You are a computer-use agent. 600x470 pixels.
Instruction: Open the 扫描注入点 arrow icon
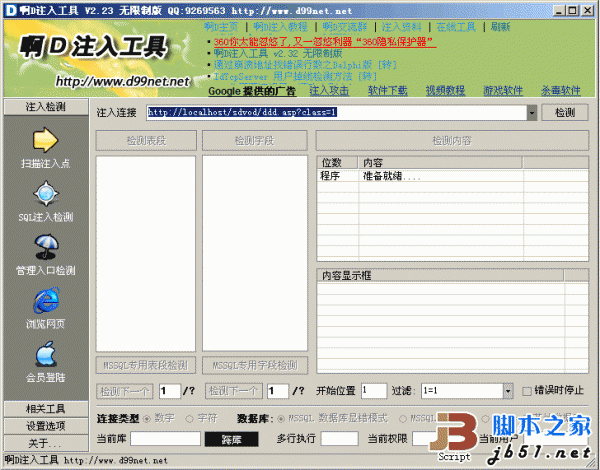(x=45, y=140)
